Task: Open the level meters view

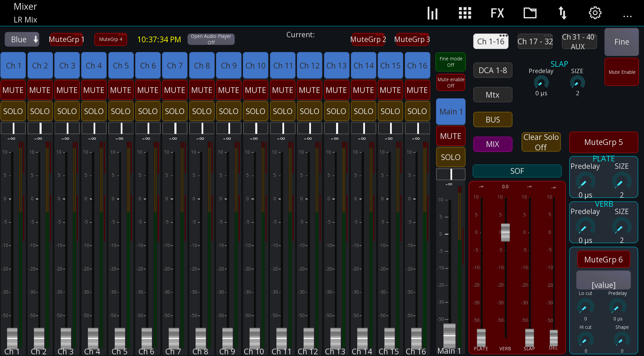Action: [432, 13]
